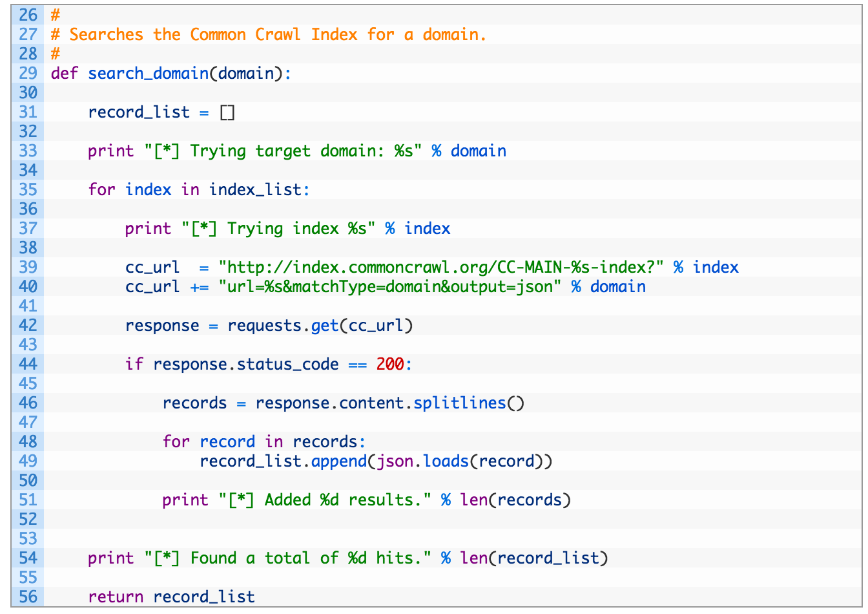868x614 pixels.
Task: Click line number 49 in the gutter
Action: [28, 461]
